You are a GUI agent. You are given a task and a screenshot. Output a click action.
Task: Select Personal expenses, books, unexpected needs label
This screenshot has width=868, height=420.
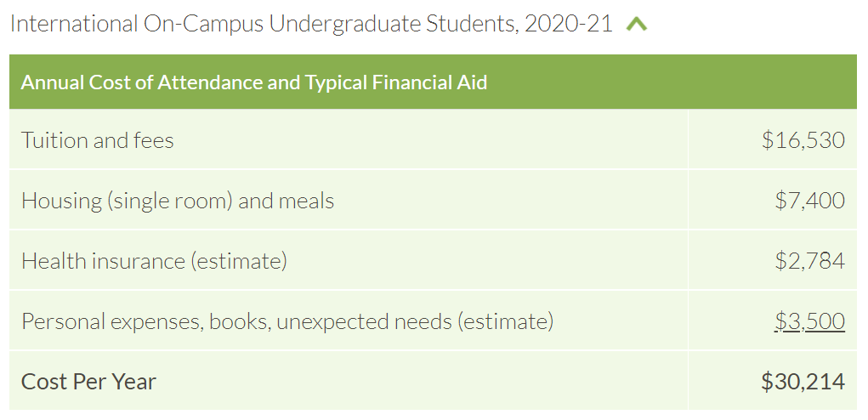tap(287, 321)
